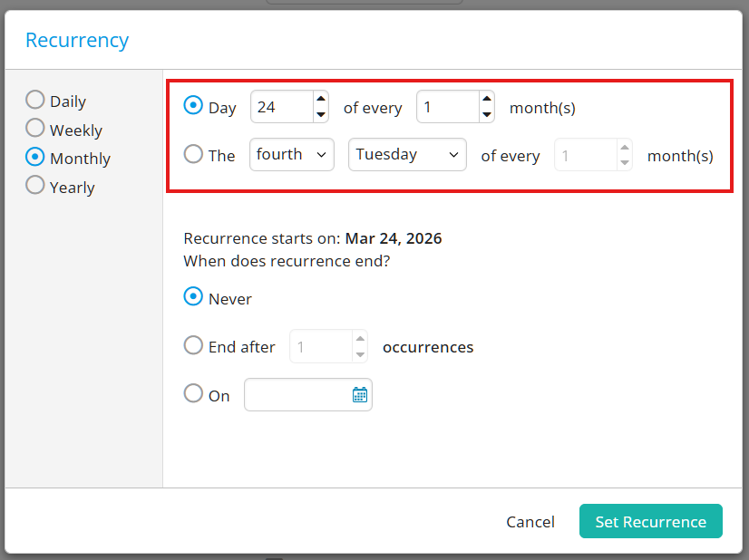Image resolution: width=749 pixels, height=560 pixels.
Task: Cancel the Recurrency dialog
Action: pyautogui.click(x=530, y=521)
